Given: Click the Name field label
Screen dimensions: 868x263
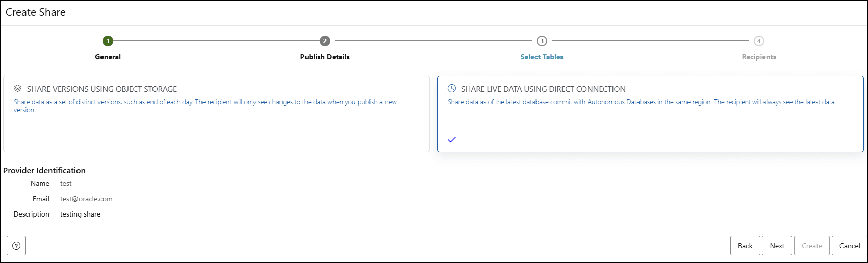Looking at the screenshot, I should coord(40,183).
